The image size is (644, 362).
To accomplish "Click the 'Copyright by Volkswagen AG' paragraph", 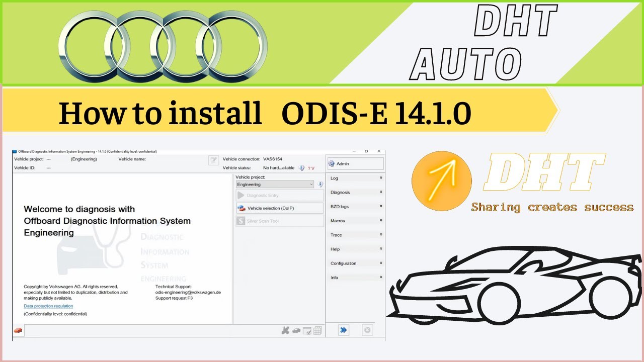I will tap(75, 292).
